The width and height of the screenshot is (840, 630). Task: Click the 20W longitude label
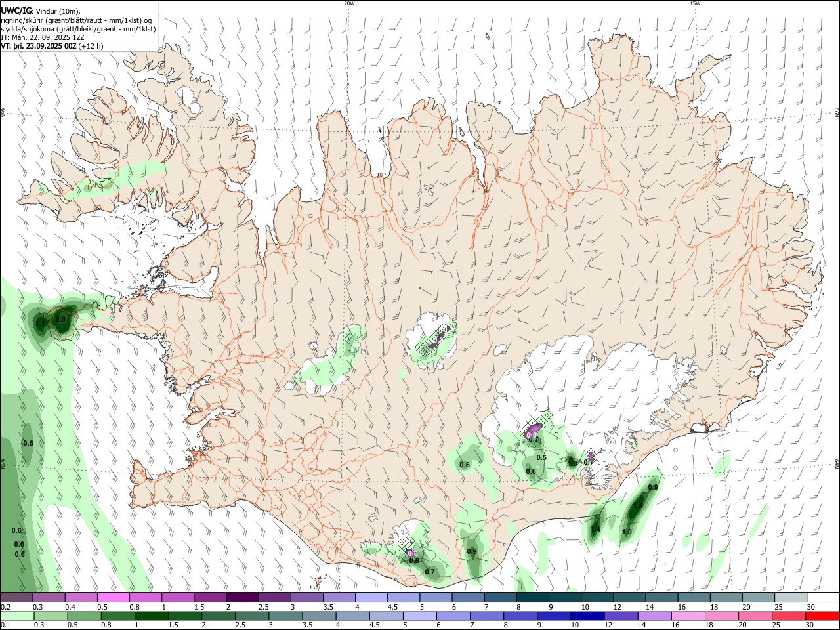tap(349, 3)
